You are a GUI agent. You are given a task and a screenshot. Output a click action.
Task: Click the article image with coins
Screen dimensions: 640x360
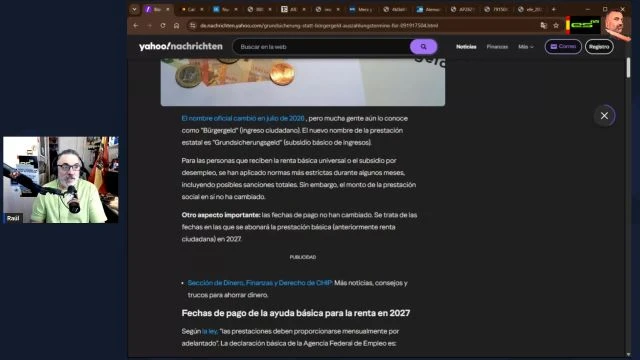click(302, 82)
